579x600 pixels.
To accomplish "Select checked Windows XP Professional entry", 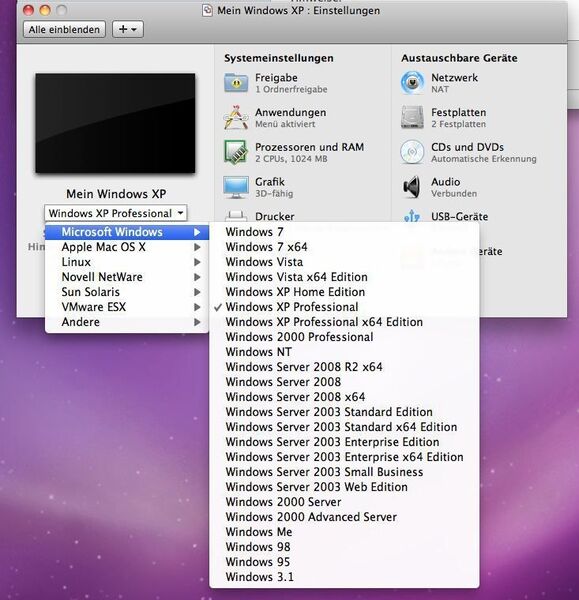I will tap(344, 307).
